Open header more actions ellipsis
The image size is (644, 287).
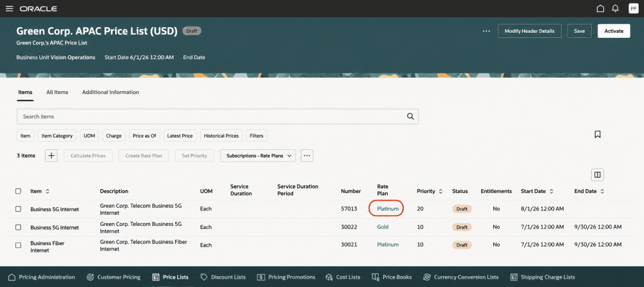pos(486,31)
